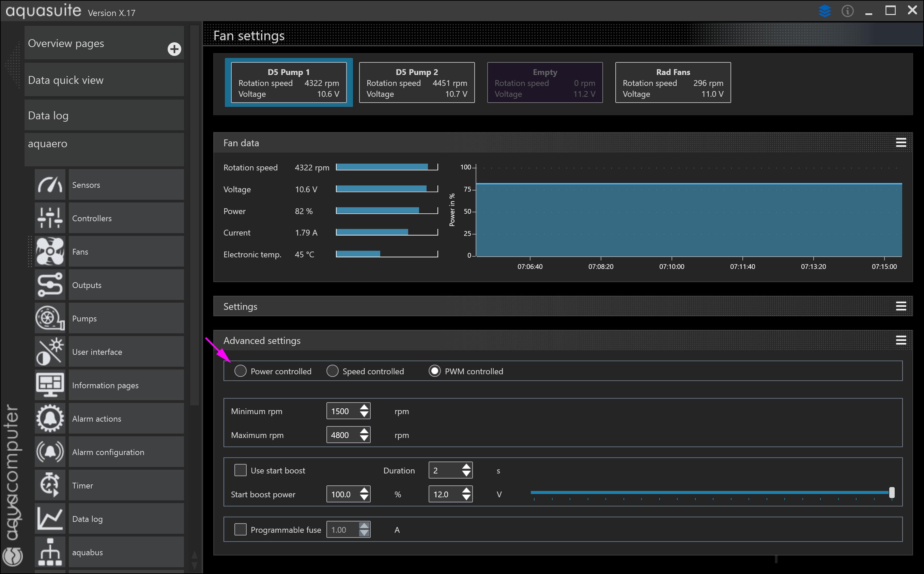Add overview page with plus icon
Viewport: 924px width, 574px height.
[x=174, y=49]
